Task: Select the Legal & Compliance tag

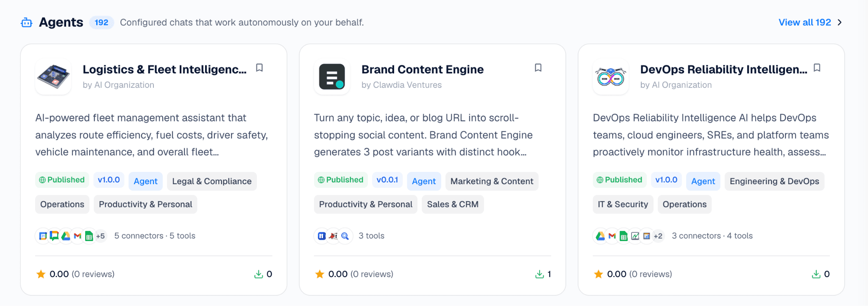Action: (x=212, y=181)
